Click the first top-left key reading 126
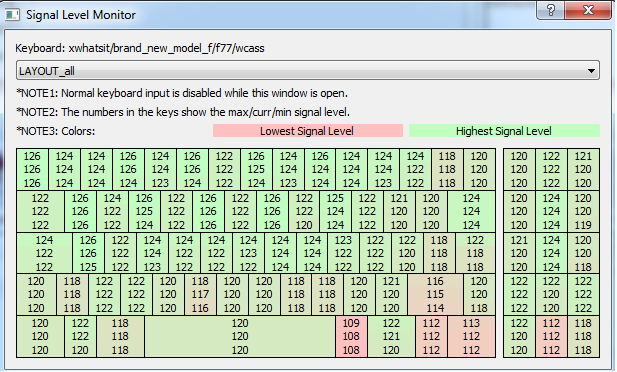 [32, 169]
